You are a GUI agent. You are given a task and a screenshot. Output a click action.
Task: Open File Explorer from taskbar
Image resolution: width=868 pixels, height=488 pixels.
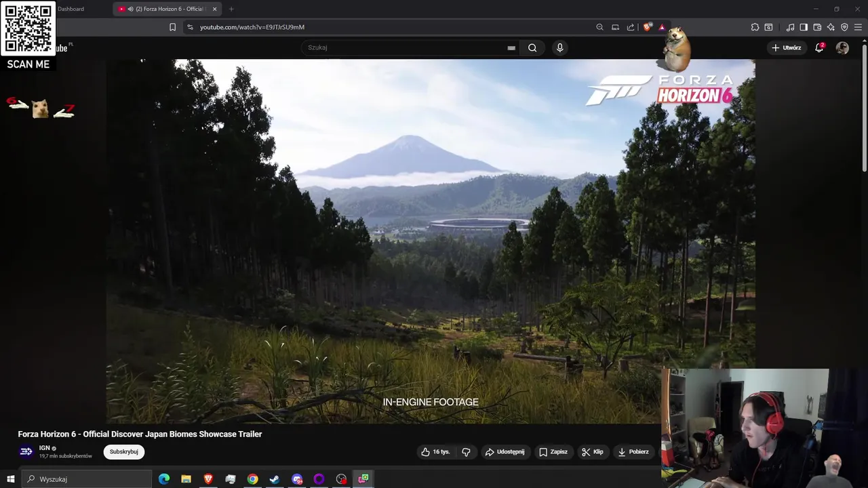coord(186,479)
